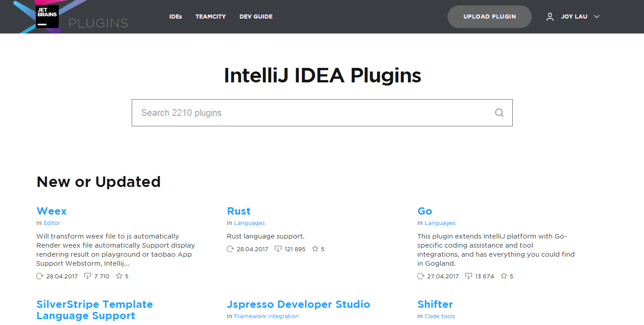Click the Languages category under Rust

point(249,223)
